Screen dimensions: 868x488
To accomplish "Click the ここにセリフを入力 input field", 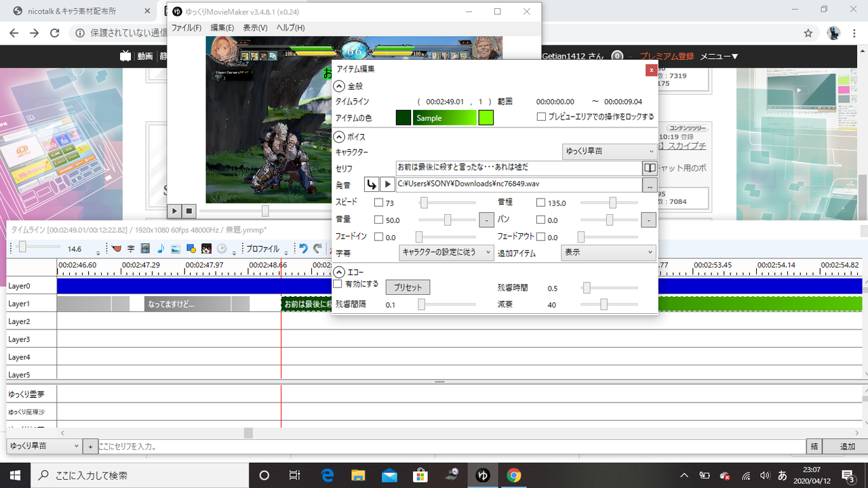I will [x=452, y=447].
